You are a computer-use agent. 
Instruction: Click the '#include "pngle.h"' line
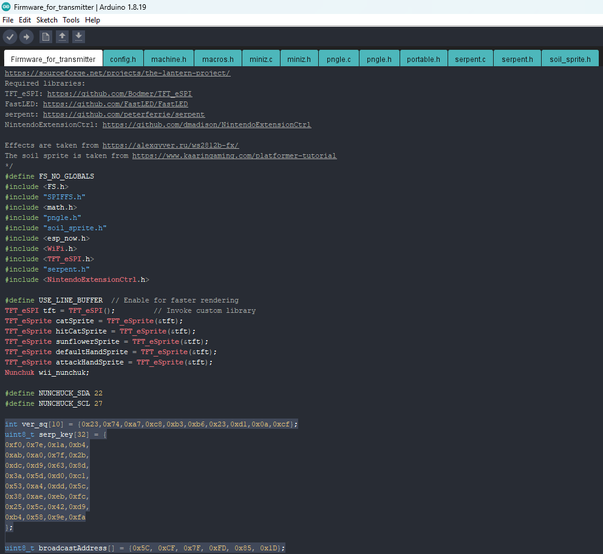point(43,218)
